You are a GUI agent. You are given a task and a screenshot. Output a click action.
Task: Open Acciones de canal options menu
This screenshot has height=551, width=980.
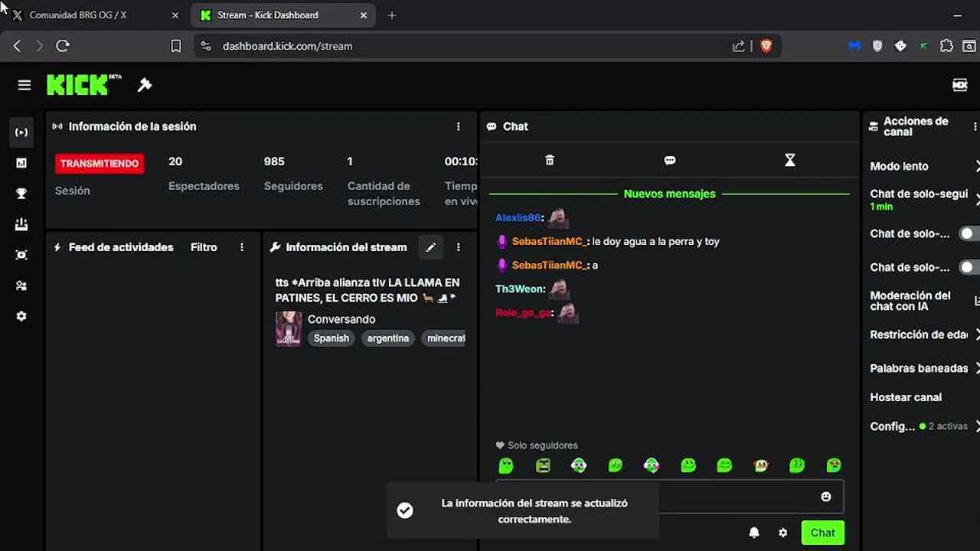975,126
